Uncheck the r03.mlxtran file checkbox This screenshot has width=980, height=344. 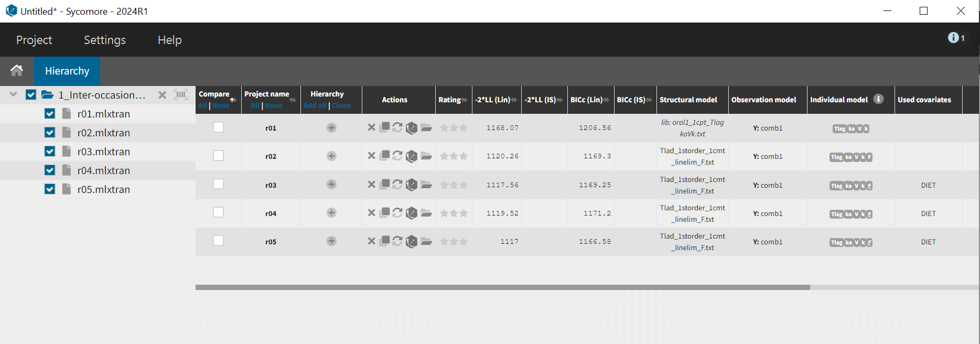pyautogui.click(x=50, y=152)
